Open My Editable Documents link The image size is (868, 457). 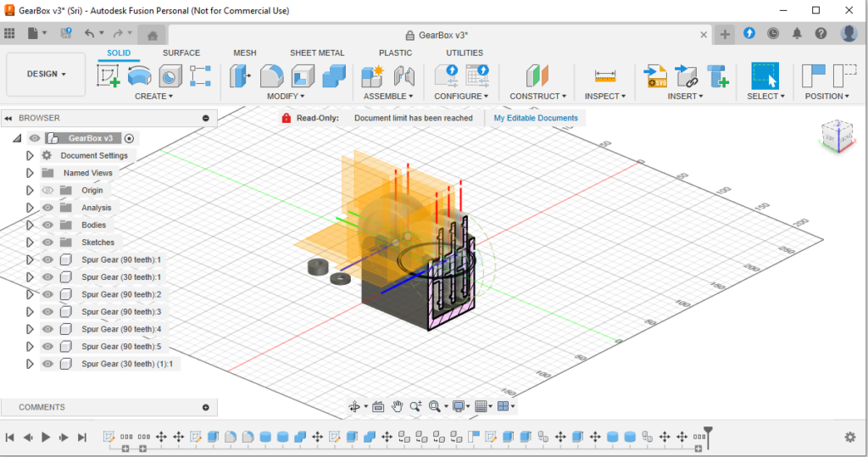click(536, 118)
